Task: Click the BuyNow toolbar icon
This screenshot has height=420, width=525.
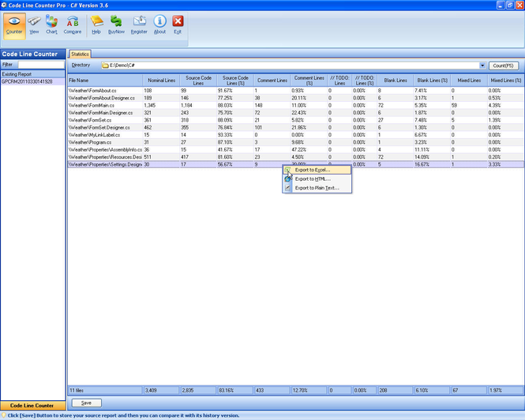Action: (x=116, y=26)
